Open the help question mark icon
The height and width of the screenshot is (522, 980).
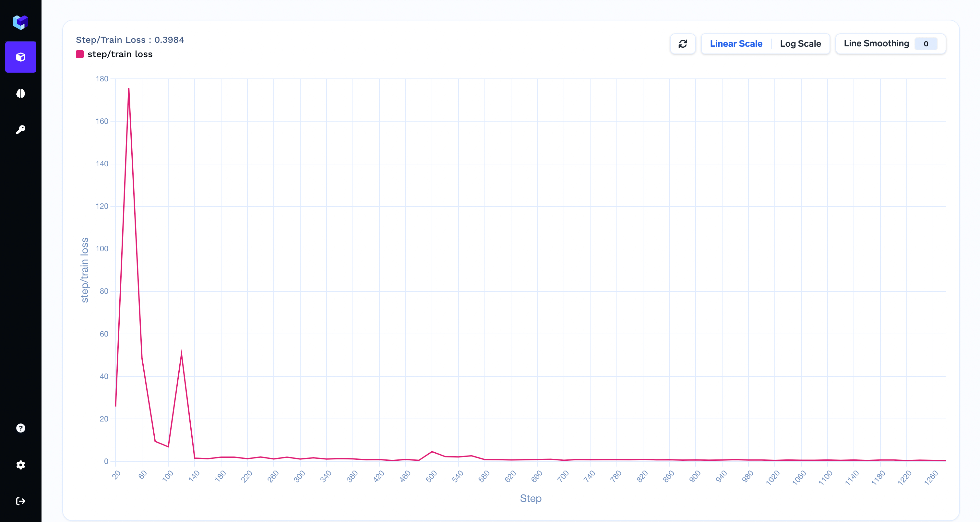[x=20, y=428]
